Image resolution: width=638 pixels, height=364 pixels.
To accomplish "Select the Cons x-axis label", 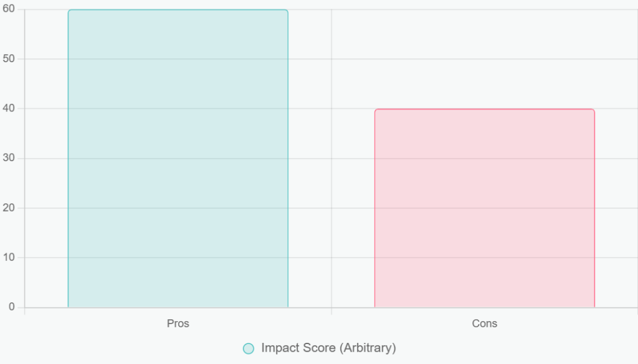I will pyautogui.click(x=484, y=324).
